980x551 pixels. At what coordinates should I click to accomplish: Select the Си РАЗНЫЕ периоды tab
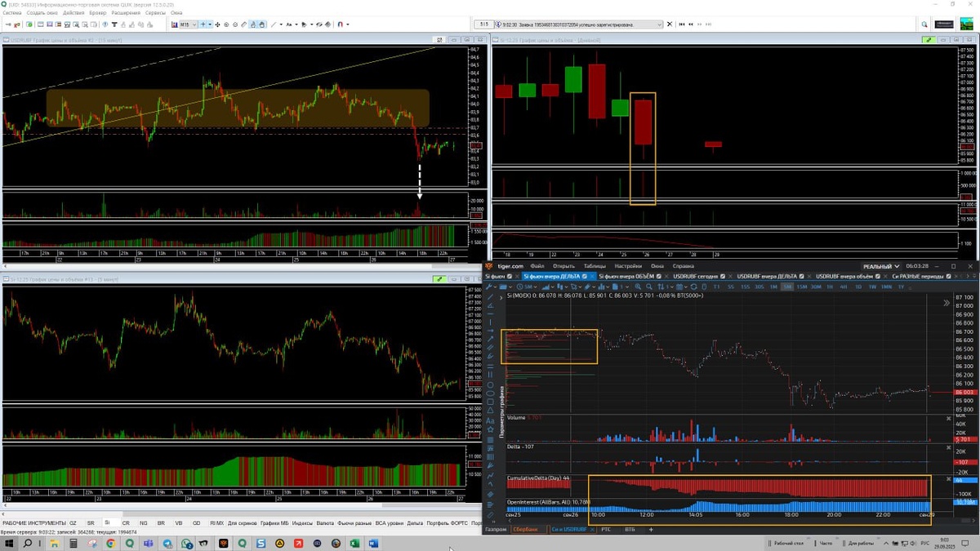pos(920,276)
